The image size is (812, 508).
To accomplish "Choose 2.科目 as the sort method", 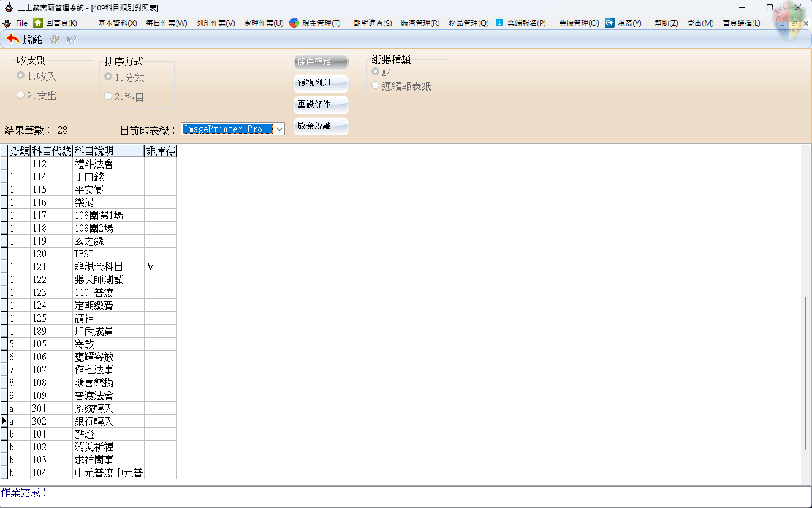I will tap(108, 96).
